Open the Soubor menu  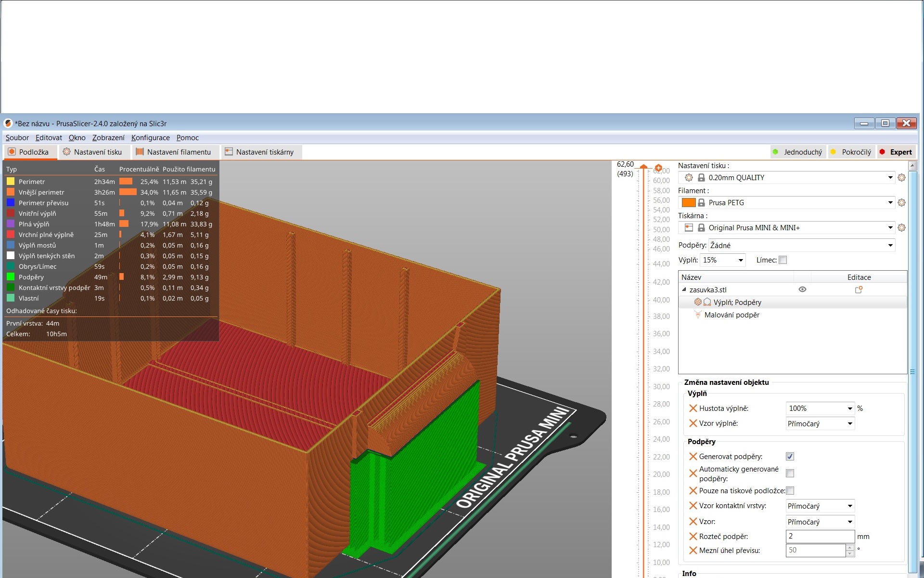tap(17, 138)
